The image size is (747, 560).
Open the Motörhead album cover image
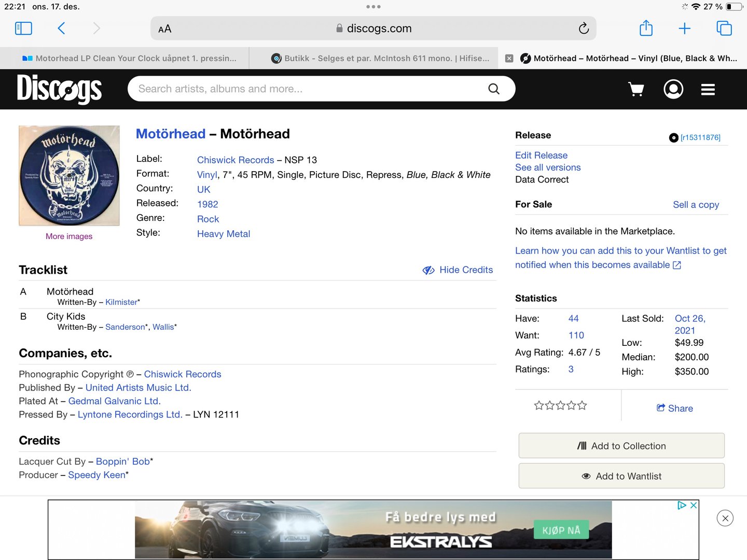coord(69,175)
